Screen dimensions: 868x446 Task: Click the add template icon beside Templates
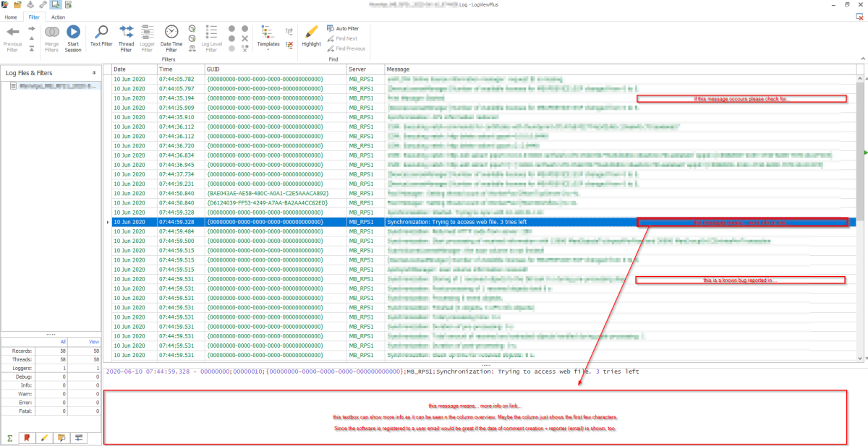click(289, 31)
